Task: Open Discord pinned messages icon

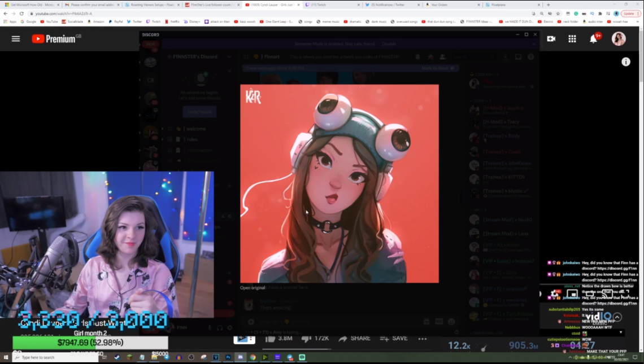Action: click(430, 56)
